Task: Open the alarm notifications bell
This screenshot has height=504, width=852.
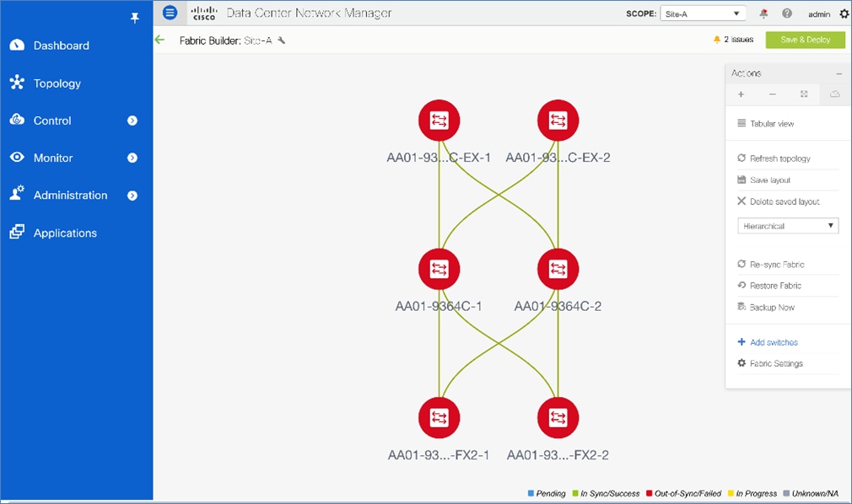Action: pyautogui.click(x=763, y=13)
